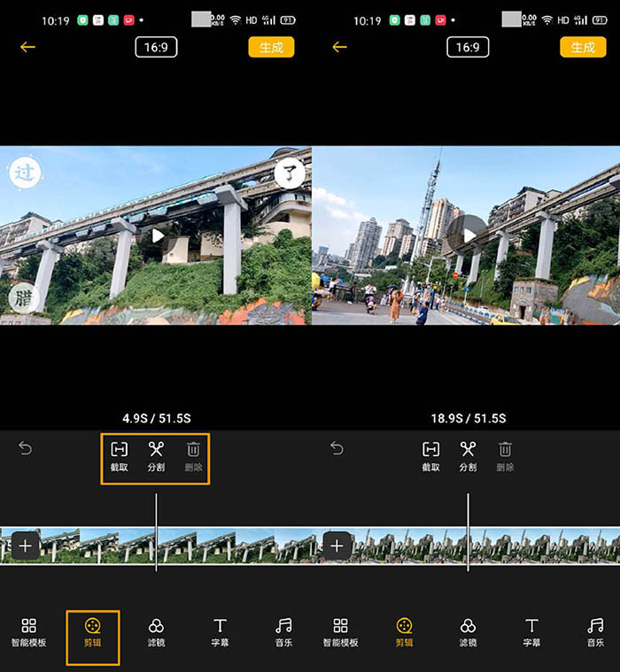Open 智能模板 tab in left screen
The width and height of the screenshot is (620, 672).
tap(28, 632)
